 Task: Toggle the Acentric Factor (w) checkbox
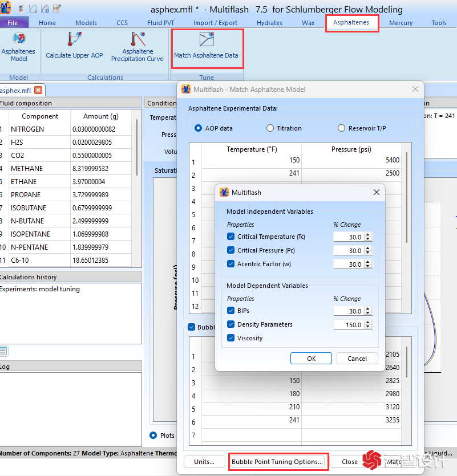pyautogui.click(x=231, y=263)
